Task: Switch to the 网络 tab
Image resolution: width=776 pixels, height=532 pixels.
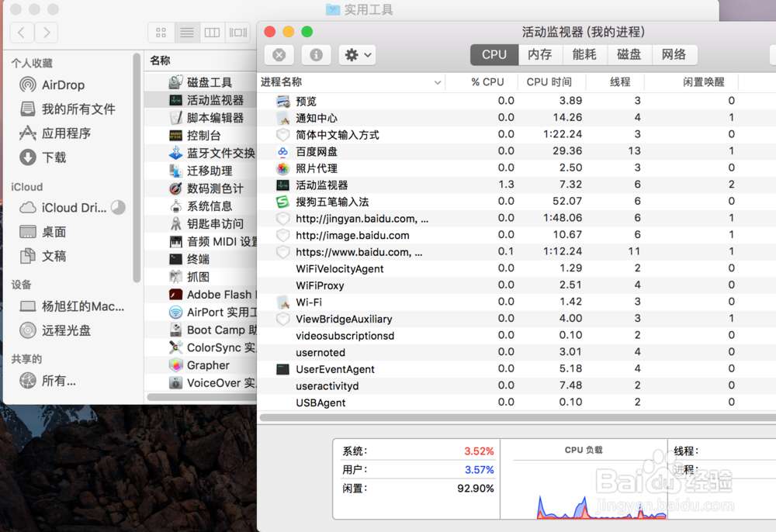Action: point(674,54)
